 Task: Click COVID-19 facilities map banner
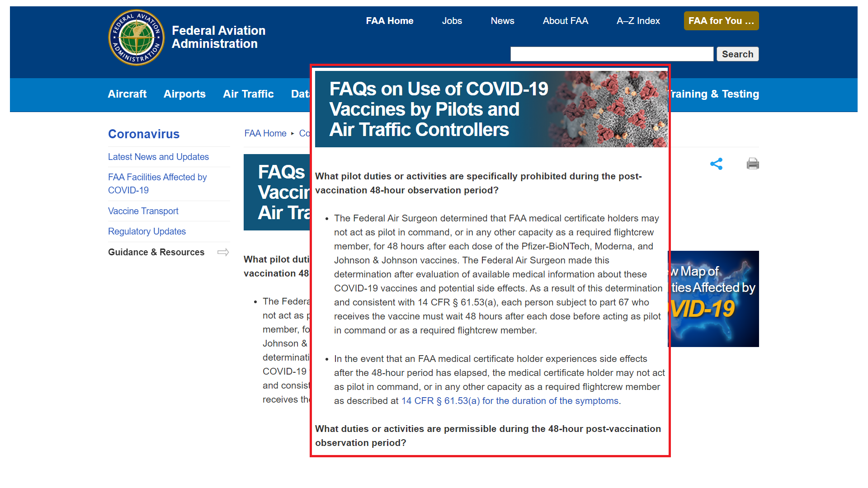tap(714, 299)
